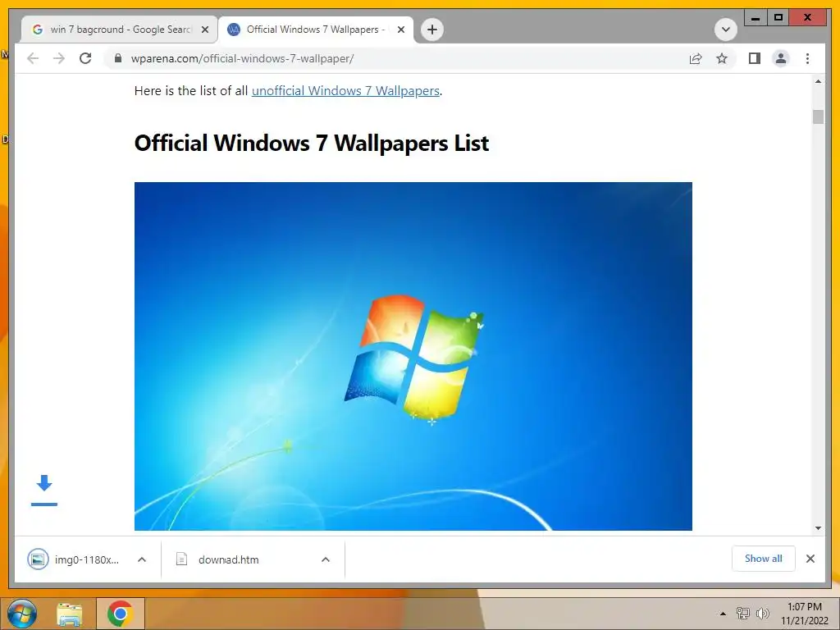Switch to win 7 bagcround Google Search tab
This screenshot has height=630, width=840.
[119, 30]
